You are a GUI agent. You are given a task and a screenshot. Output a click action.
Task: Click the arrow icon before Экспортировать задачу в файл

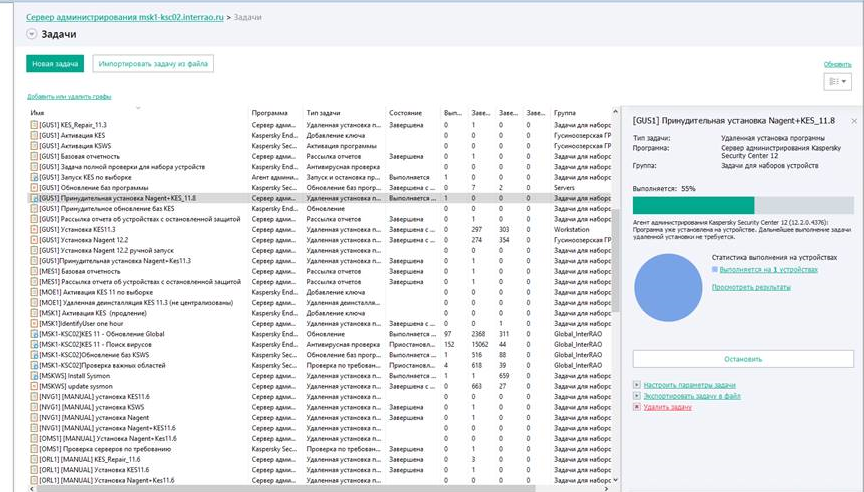tap(636, 396)
